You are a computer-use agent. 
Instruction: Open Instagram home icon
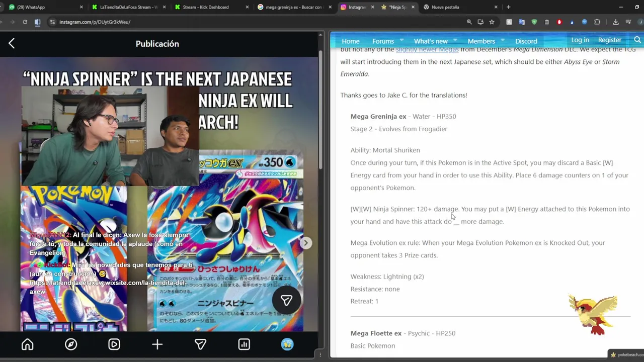28,344
